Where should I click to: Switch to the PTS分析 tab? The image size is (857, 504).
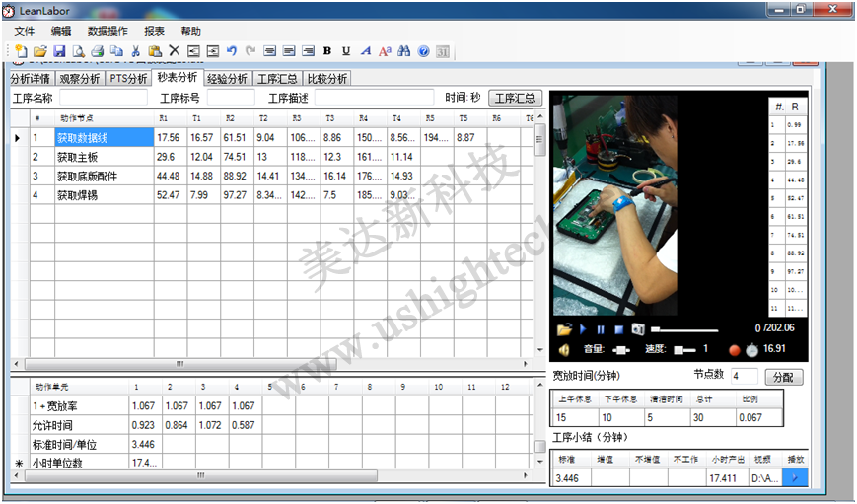[128, 79]
